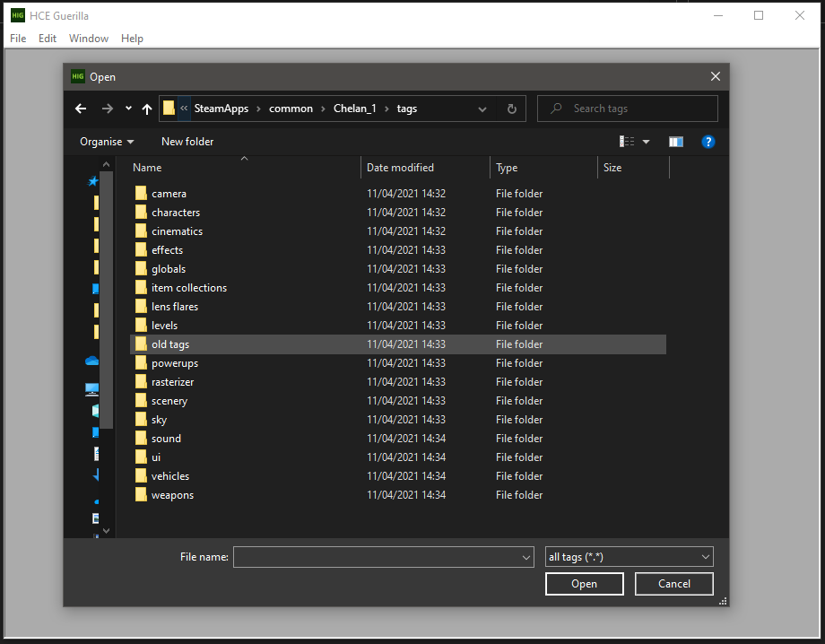The width and height of the screenshot is (825, 644).
Task: Navigate to SteamApps in breadcrumb
Action: (x=221, y=109)
